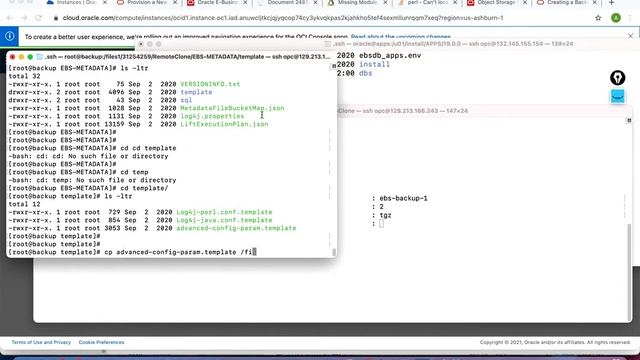Click the empty prompt box below tgz
The image size is (640, 360).
(x=381, y=223)
